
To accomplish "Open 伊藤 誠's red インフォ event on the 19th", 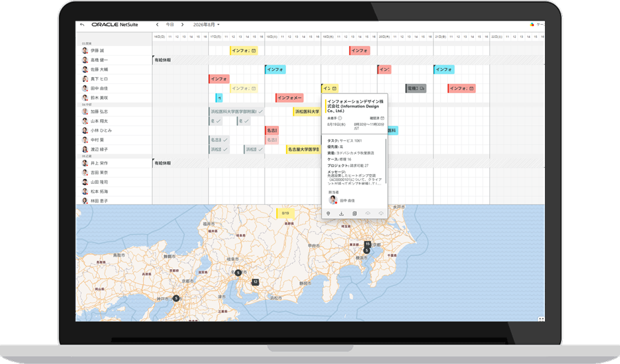I will click(x=360, y=50).
